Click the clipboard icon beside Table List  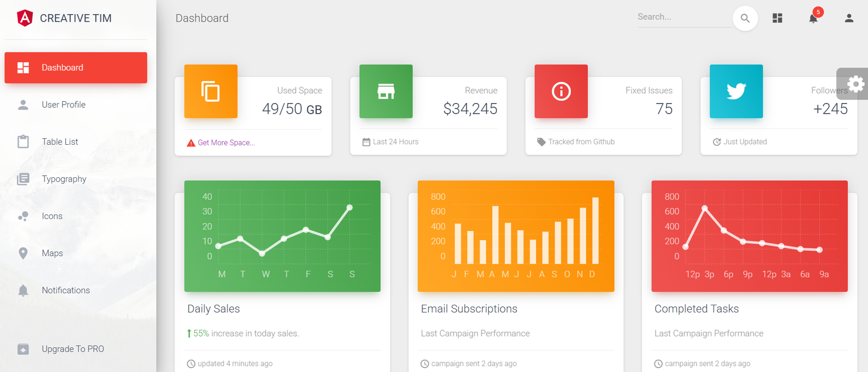click(23, 142)
